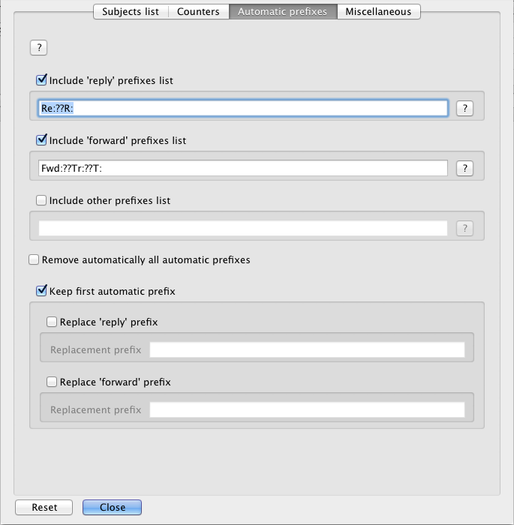Viewport: 514px width, 525px height.
Task: Click the Close button
Action: tap(112, 507)
